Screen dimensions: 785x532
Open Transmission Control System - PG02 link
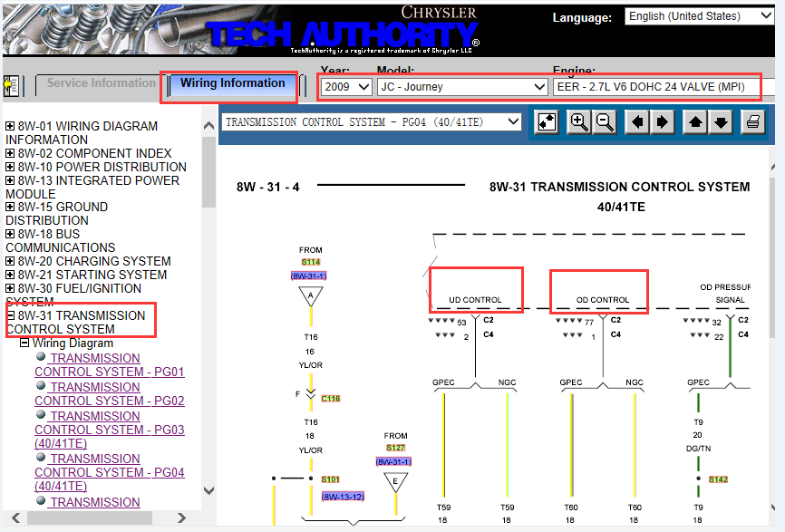110,394
